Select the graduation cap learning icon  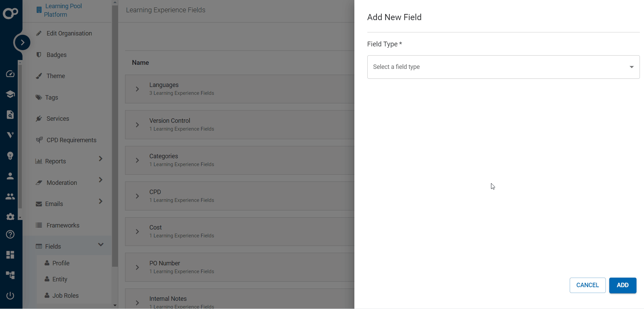[10, 94]
